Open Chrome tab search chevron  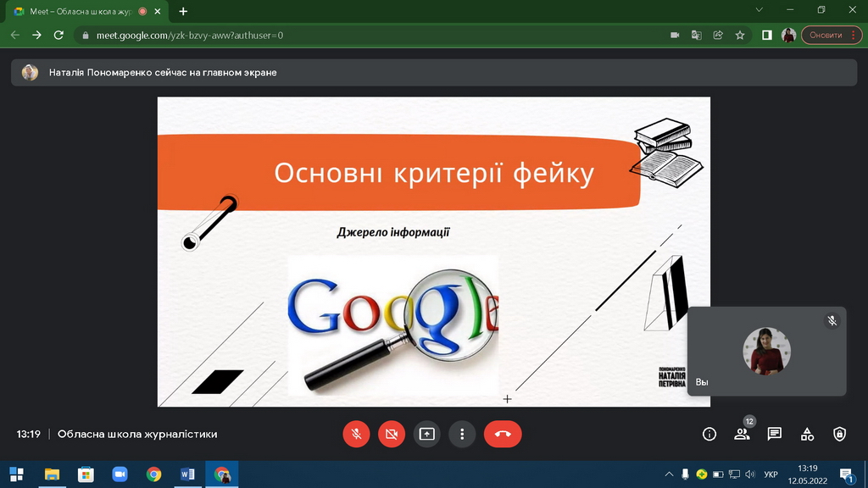[759, 10]
